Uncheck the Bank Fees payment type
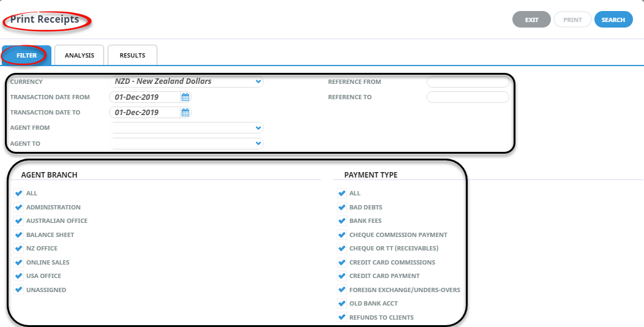The image size is (644, 327). pyautogui.click(x=342, y=220)
